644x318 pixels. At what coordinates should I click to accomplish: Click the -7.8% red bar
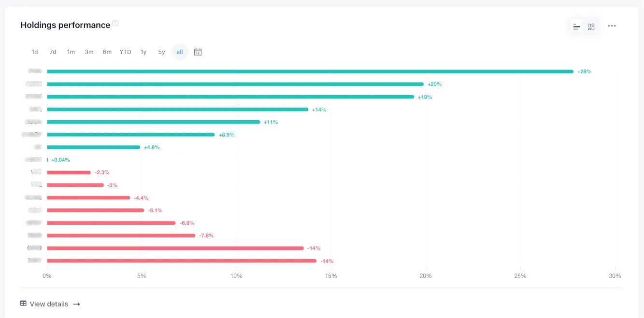121,235
